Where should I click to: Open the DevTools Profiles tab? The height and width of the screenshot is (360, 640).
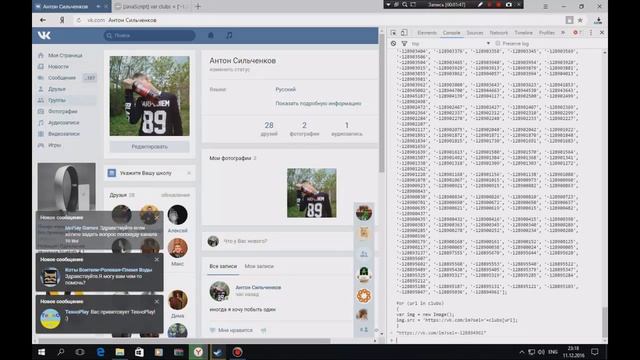[547, 33]
